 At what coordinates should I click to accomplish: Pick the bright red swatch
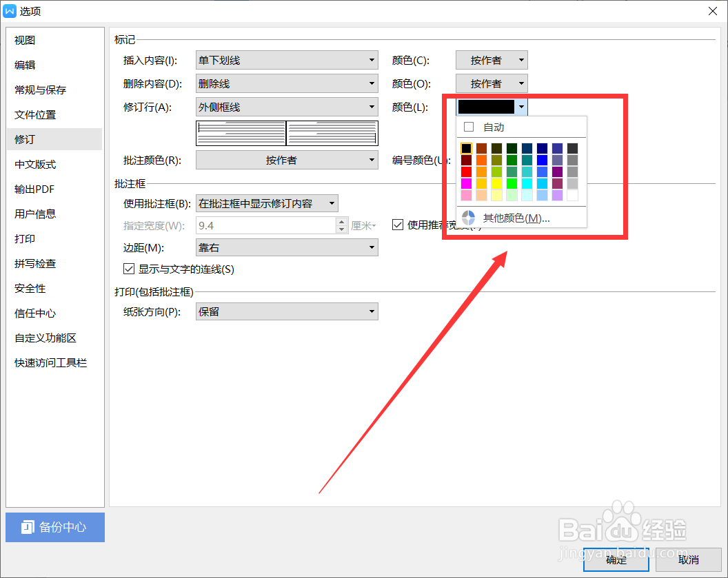[x=466, y=172]
